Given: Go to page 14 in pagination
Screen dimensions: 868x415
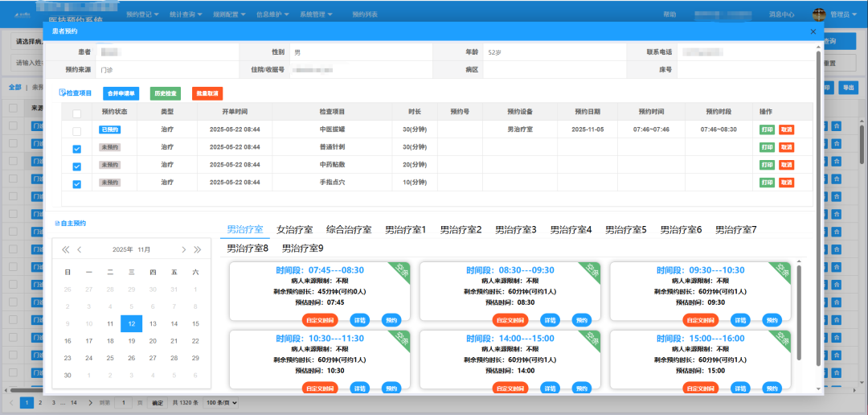Looking at the screenshot, I should pos(74,402).
